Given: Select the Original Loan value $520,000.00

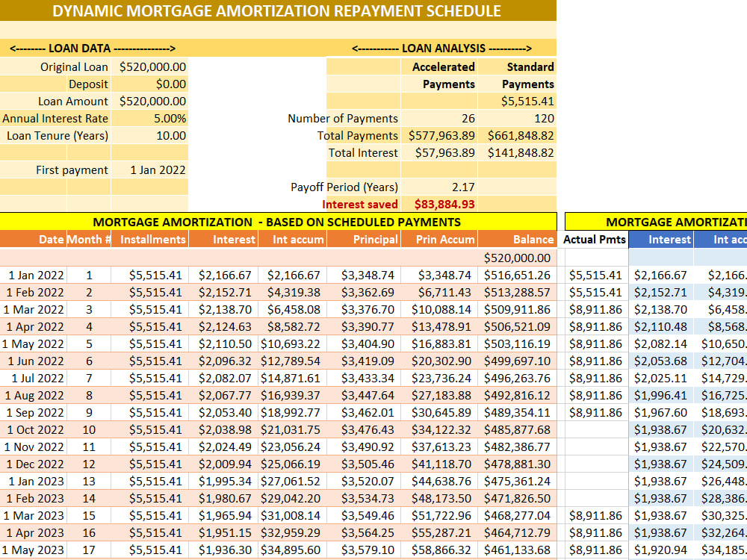Looking at the screenshot, I should pyautogui.click(x=149, y=66).
